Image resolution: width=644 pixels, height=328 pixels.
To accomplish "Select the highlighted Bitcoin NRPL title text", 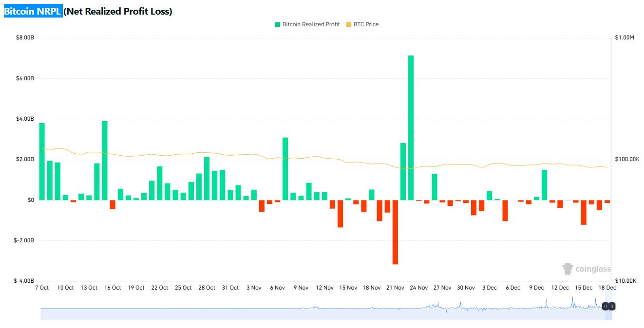I will pyautogui.click(x=33, y=11).
